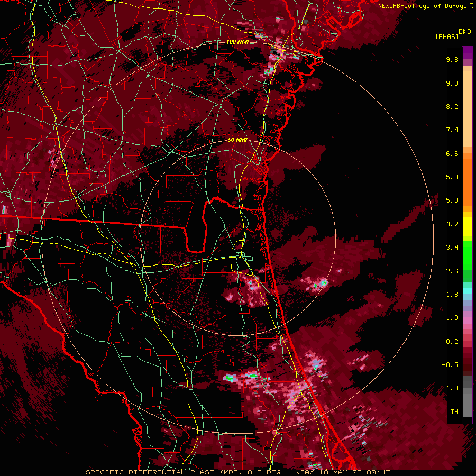Click the 9.8 value on the scale

pos(452,59)
